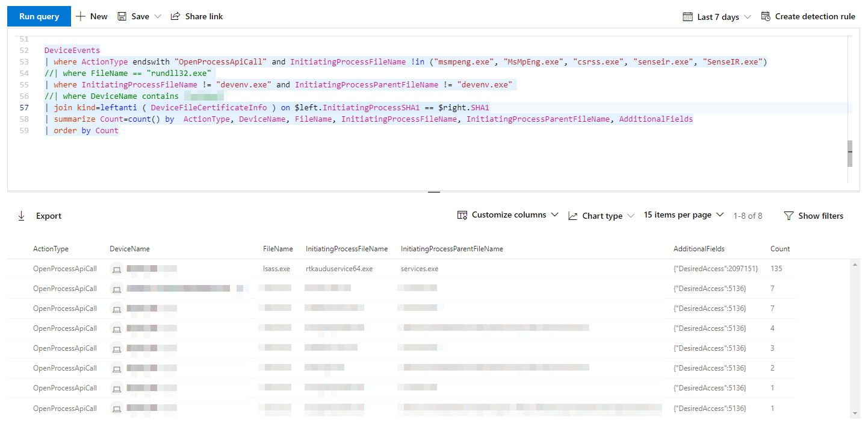The width and height of the screenshot is (868, 423).
Task: Click the Export download arrow icon
Action: (x=22, y=216)
